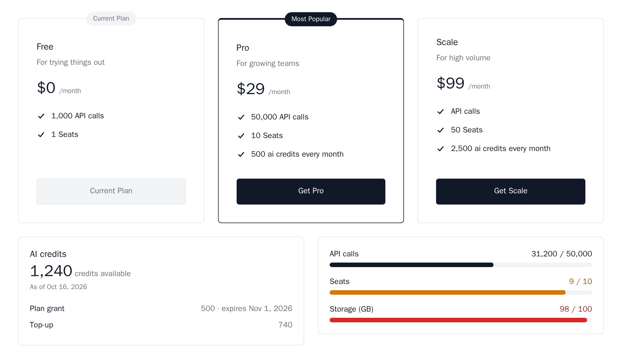
Task: Click the Storage (GB) label
Action: coord(352,309)
